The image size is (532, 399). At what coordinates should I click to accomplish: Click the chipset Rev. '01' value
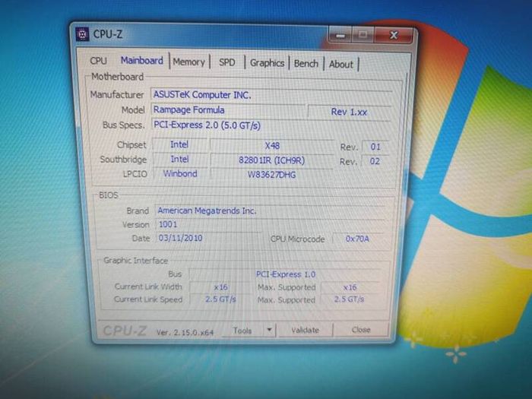375,147
